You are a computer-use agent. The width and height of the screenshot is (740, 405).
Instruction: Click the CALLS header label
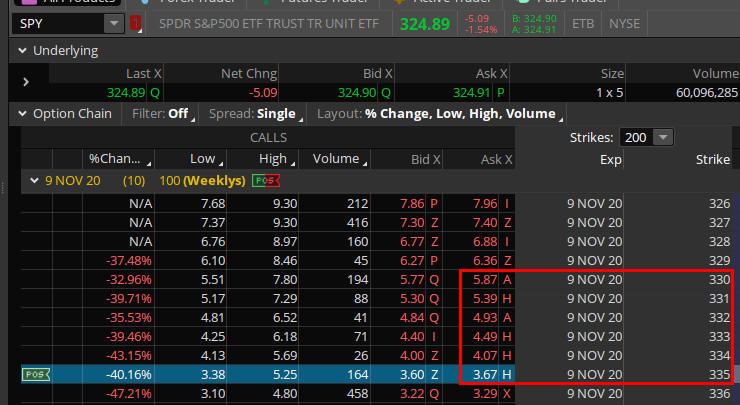pos(268,137)
